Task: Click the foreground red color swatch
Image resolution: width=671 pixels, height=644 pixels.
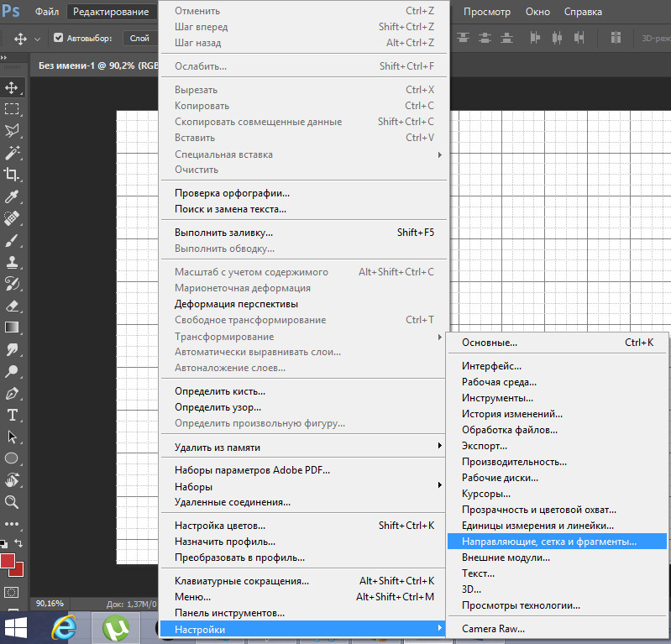Action: point(8,561)
